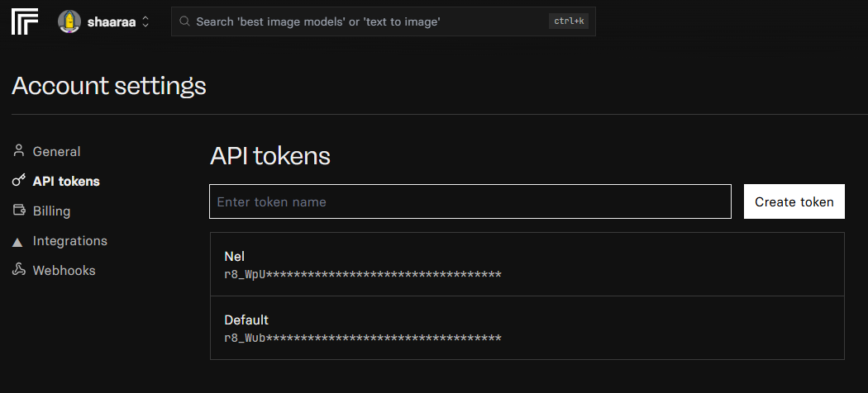
Task: Navigate to Webhooks settings
Action: coord(64,271)
